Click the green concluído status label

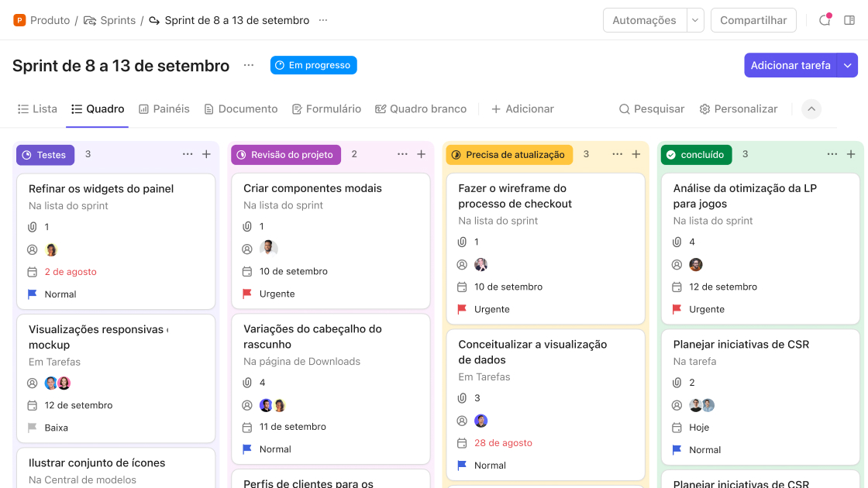(697, 155)
